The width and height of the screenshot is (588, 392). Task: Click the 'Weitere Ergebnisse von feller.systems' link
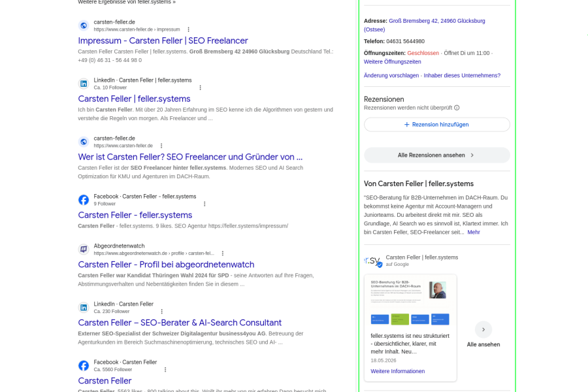pyautogui.click(x=127, y=2)
